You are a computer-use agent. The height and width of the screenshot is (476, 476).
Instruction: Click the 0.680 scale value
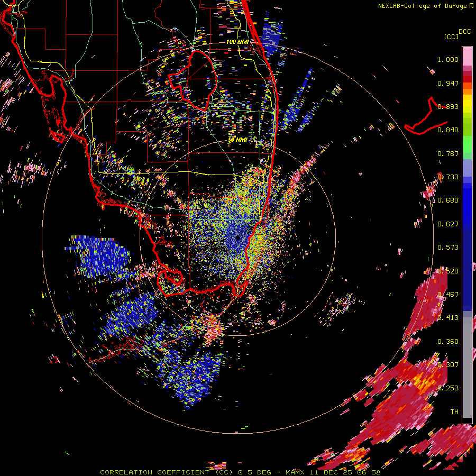point(448,200)
